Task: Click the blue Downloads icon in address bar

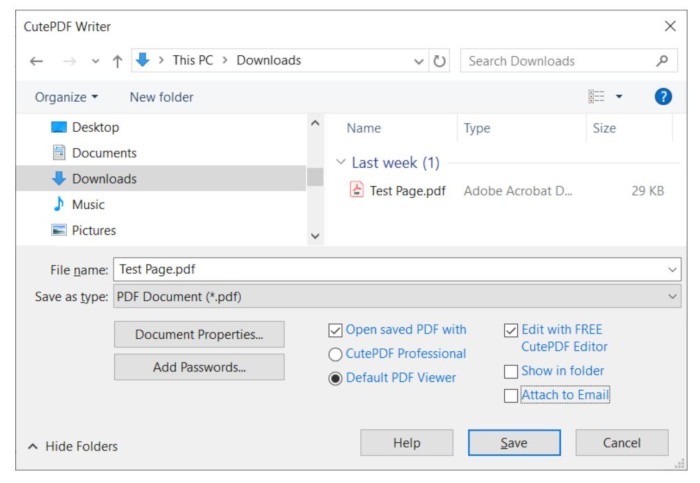Action: click(x=142, y=60)
